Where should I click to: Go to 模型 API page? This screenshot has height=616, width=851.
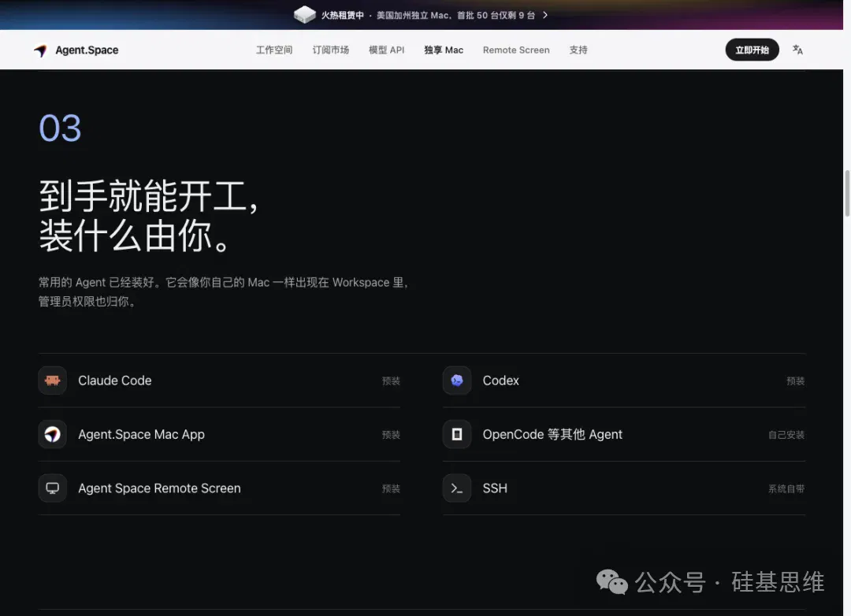pos(386,50)
